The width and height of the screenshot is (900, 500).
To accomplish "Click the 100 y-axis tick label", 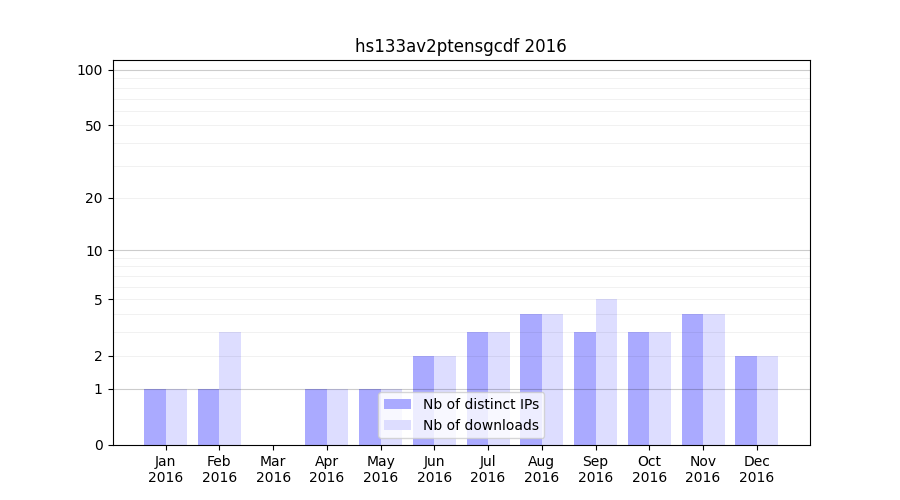I will [x=91, y=70].
